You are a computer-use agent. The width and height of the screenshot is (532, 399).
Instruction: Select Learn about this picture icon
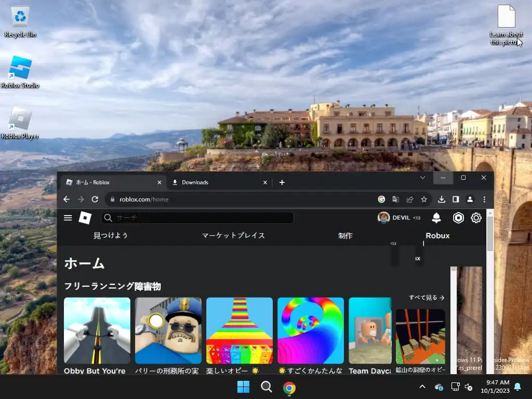pyautogui.click(x=506, y=25)
